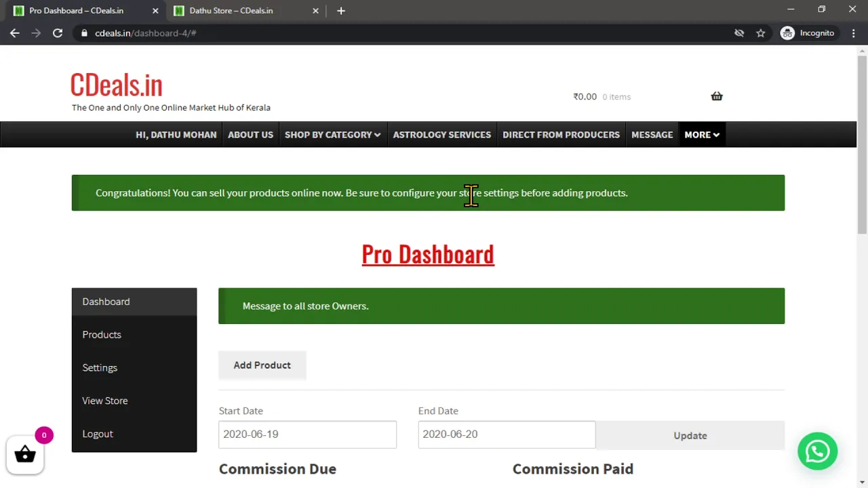The width and height of the screenshot is (868, 488).
Task: Switch to Pro Dashboard browser tab
Action: pos(85,11)
